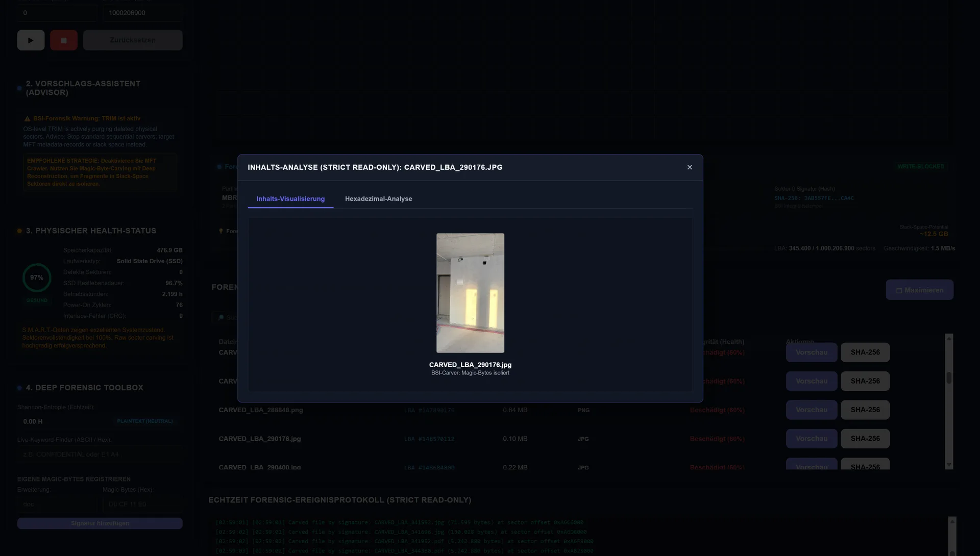
Task: Click the 97% health gauge
Action: [x=37, y=277]
